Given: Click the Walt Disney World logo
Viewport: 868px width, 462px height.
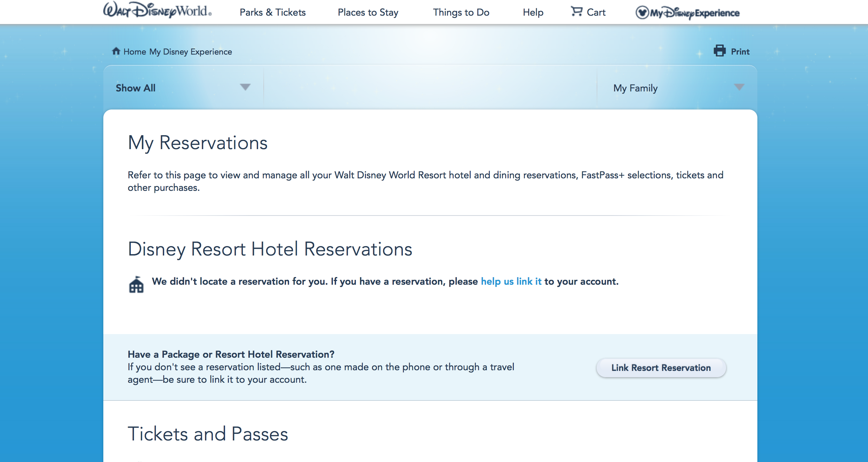Looking at the screenshot, I should click(157, 10).
